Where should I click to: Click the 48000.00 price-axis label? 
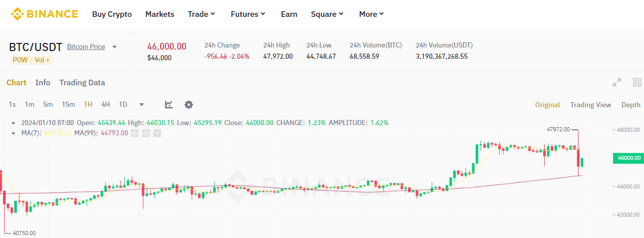(x=629, y=130)
